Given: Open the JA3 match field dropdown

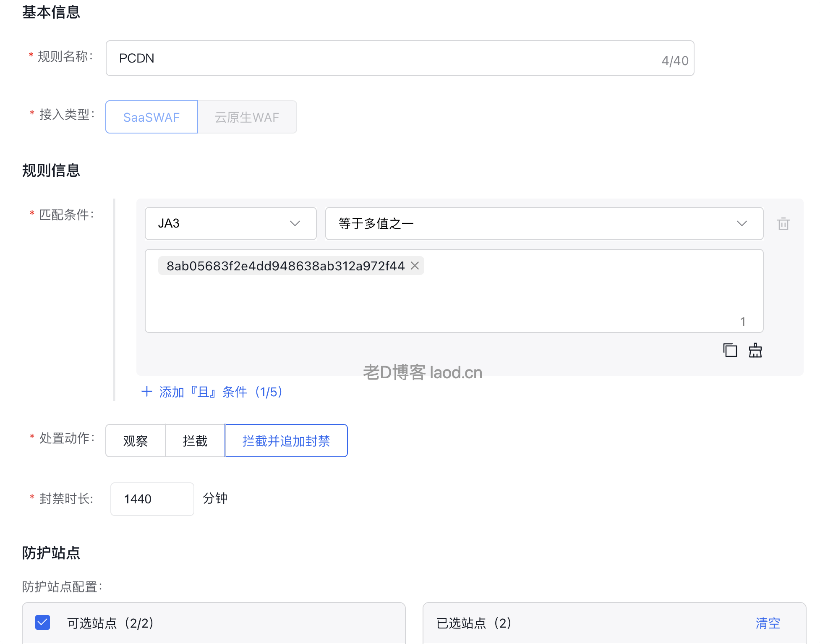Looking at the screenshot, I should (x=230, y=224).
